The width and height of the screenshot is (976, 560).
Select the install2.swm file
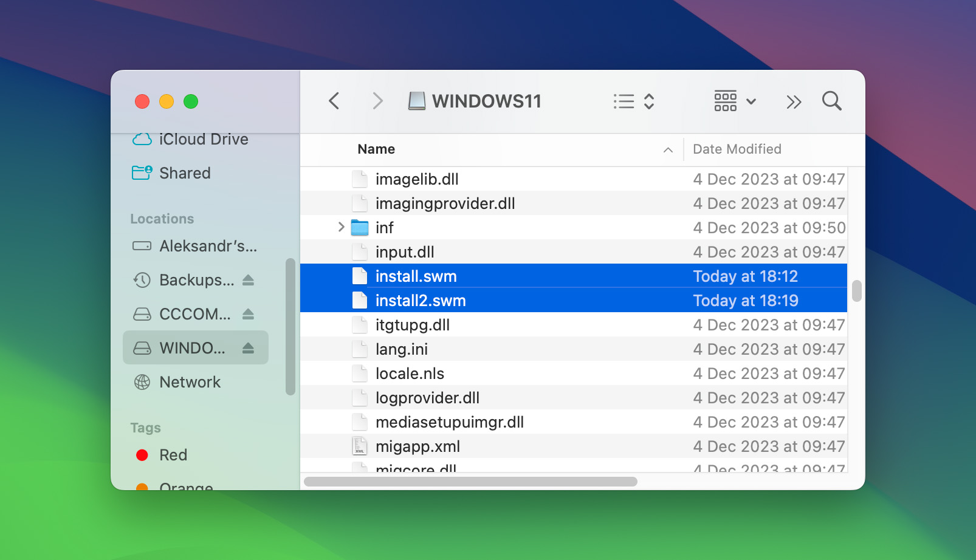tap(420, 300)
